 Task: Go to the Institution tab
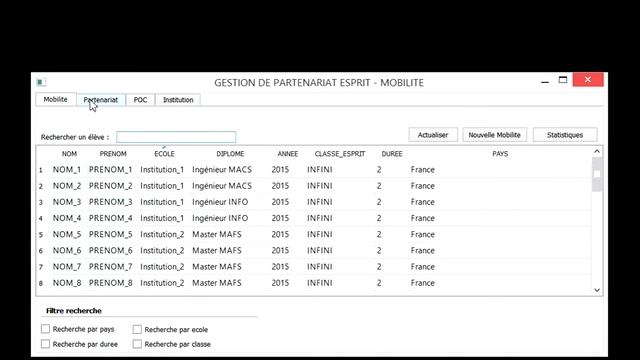tap(178, 100)
